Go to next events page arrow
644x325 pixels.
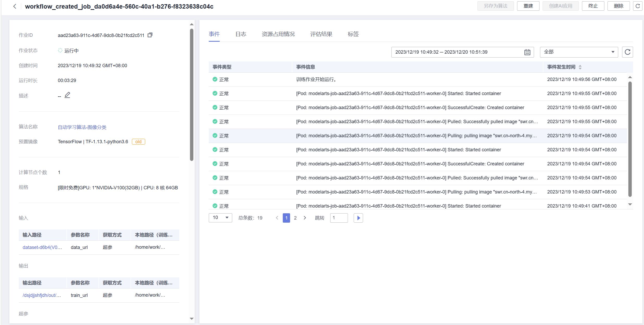[x=305, y=218]
